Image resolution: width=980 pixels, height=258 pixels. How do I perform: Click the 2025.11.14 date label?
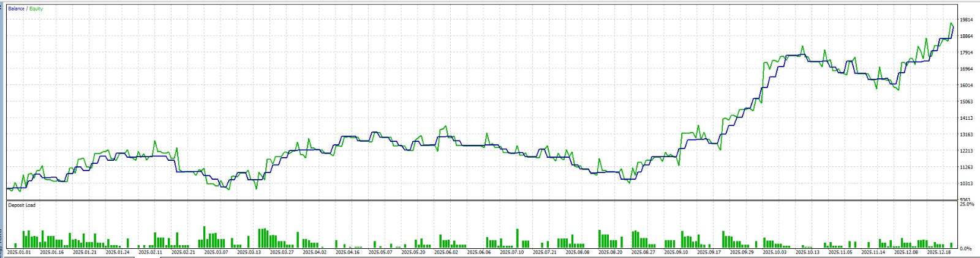pos(874,252)
